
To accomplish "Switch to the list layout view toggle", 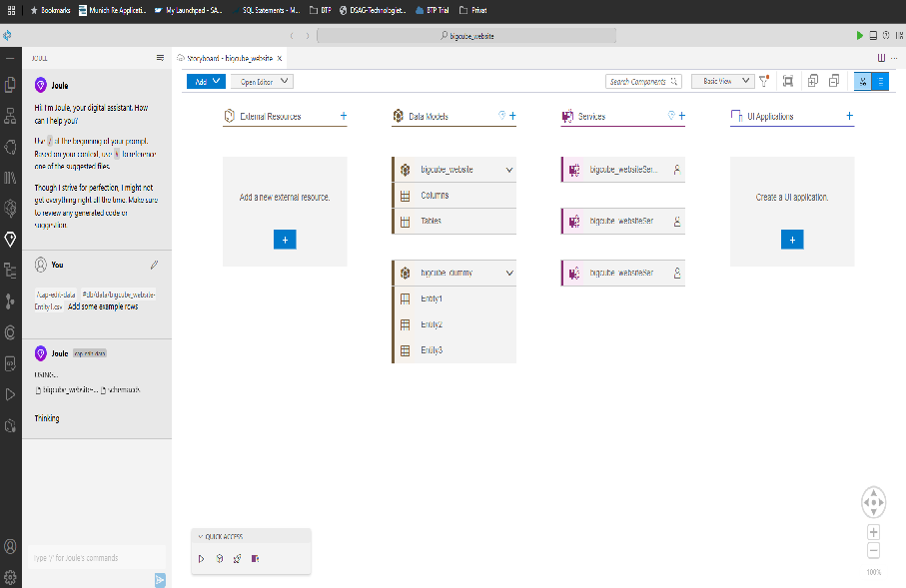I will [880, 82].
